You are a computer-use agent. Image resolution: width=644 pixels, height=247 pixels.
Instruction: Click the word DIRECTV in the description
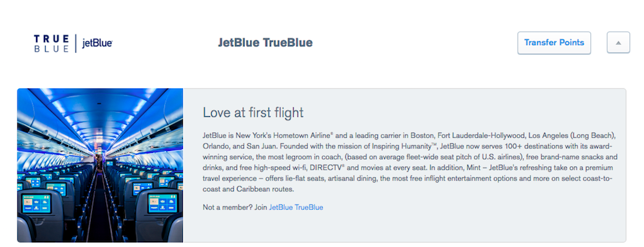(326, 168)
